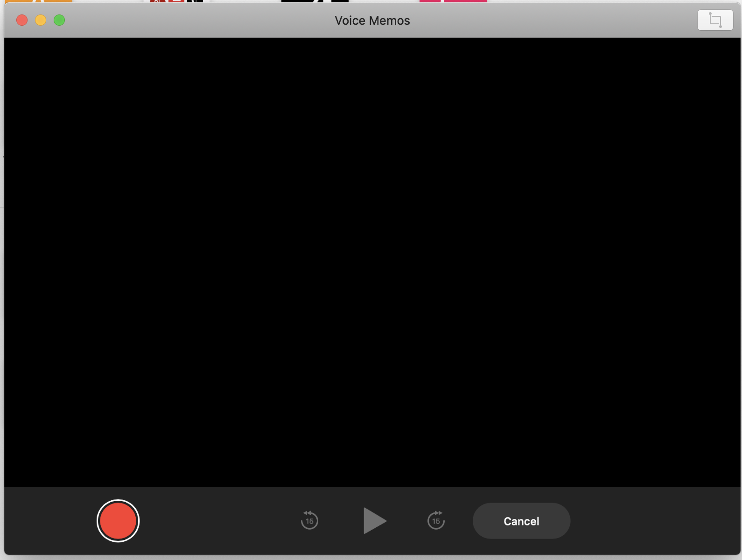Start recording with the red record button
This screenshot has width=742, height=560.
(x=118, y=521)
